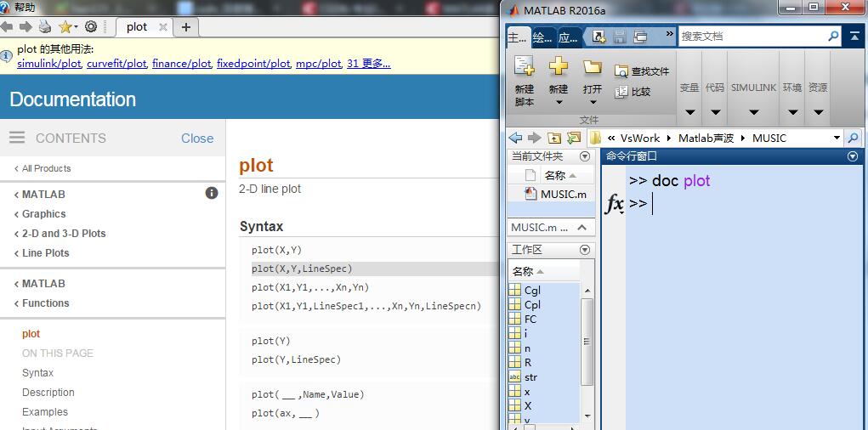Click 查找文件 (Find Files)
The height and width of the screenshot is (430, 868).
642,71
